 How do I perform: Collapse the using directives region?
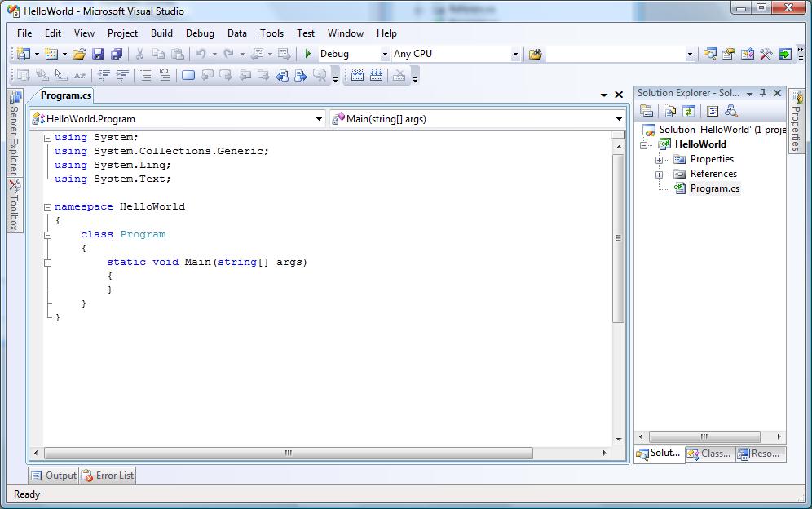[47, 138]
